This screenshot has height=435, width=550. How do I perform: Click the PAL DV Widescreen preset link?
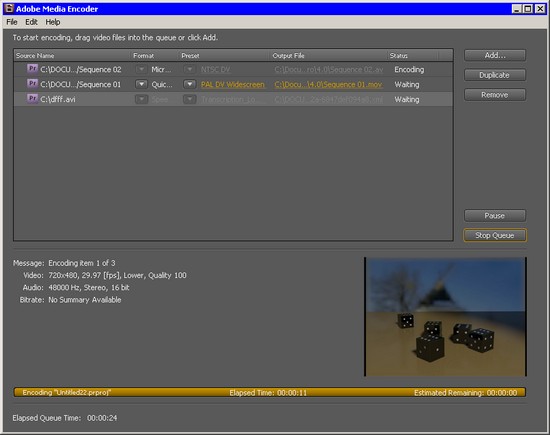pyautogui.click(x=233, y=85)
